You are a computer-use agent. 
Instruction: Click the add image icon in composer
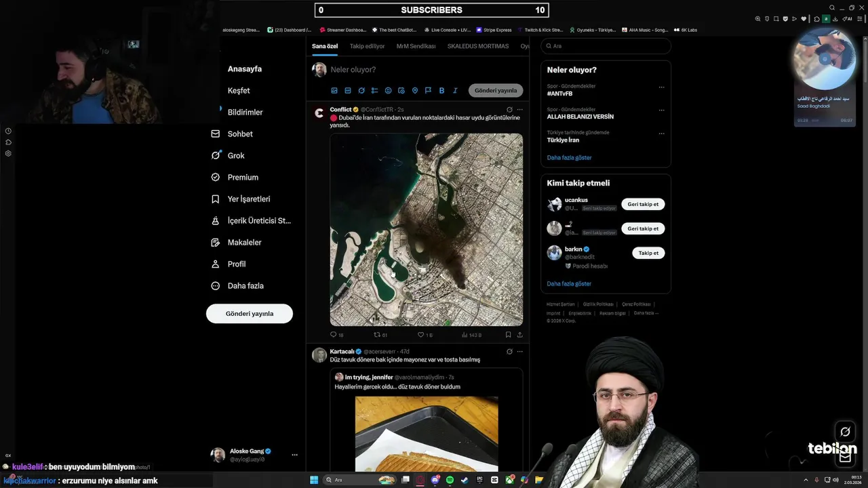(x=334, y=91)
